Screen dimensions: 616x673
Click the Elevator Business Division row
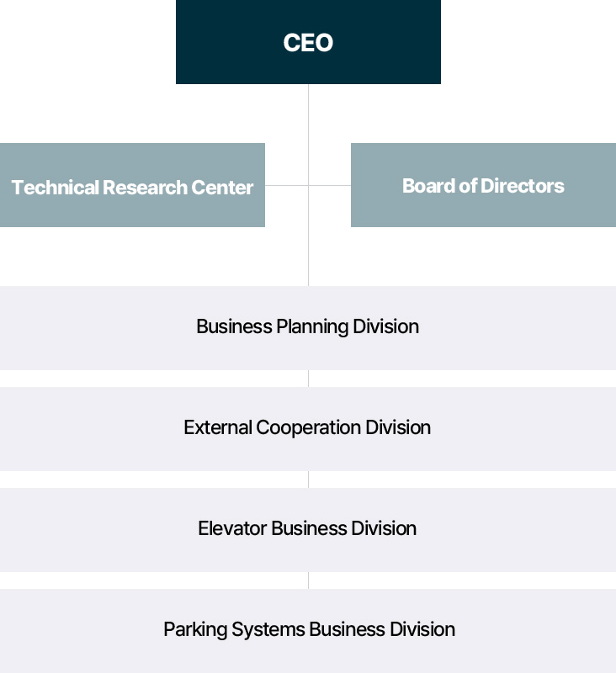(308, 529)
